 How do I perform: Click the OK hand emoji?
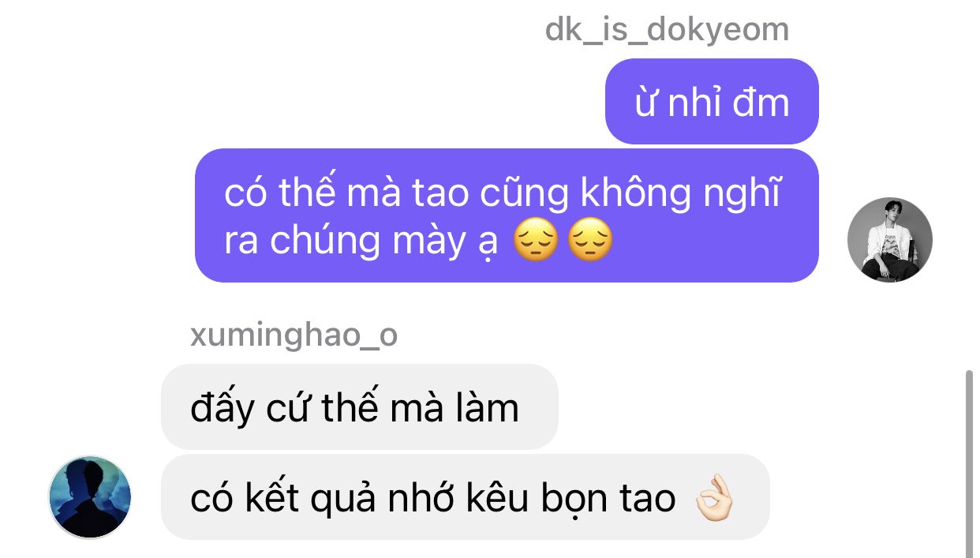(714, 498)
